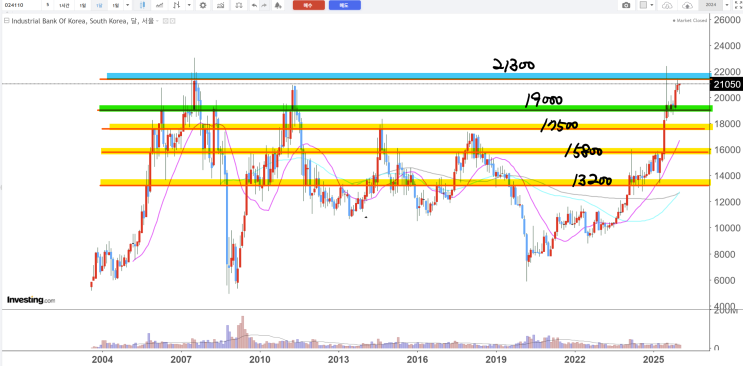Open the timeframe interval dropdown arrow

click(127, 5)
